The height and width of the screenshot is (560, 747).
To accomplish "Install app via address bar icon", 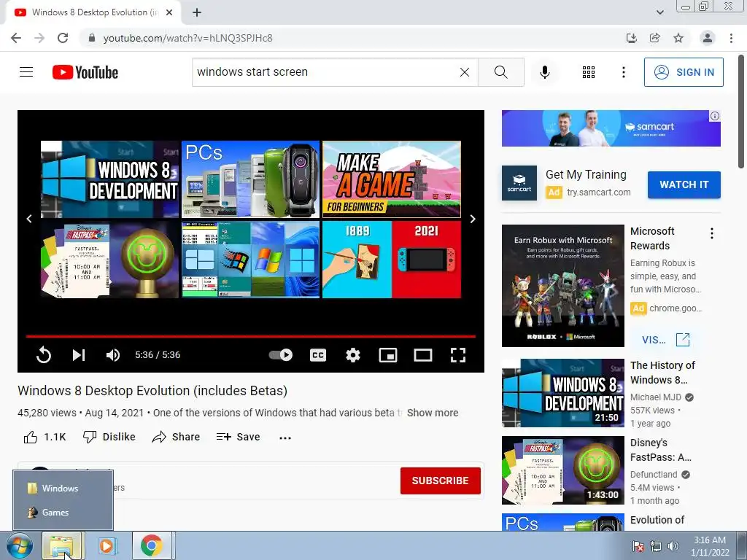I will [631, 38].
